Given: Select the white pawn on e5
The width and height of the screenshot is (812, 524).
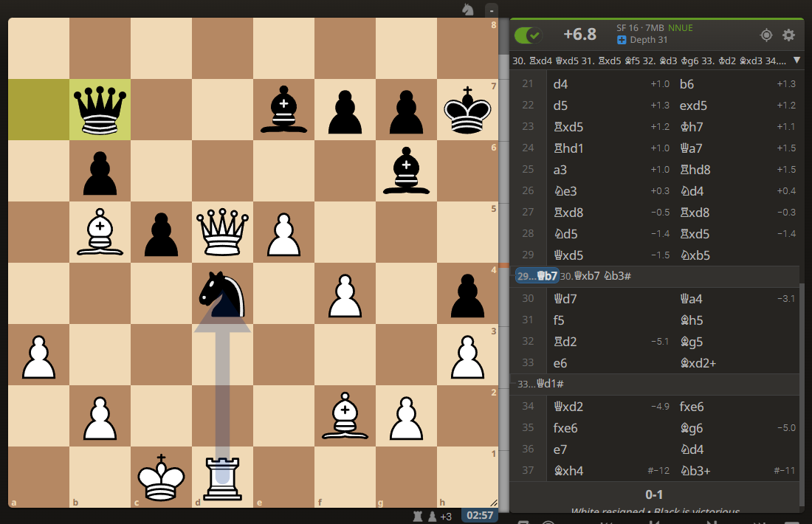Looking at the screenshot, I should [283, 232].
